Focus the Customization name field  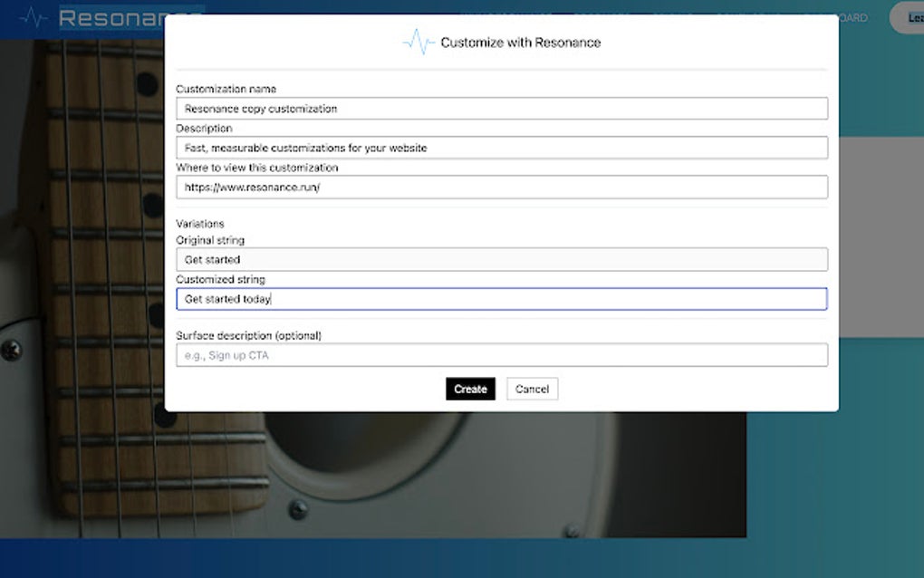501,108
